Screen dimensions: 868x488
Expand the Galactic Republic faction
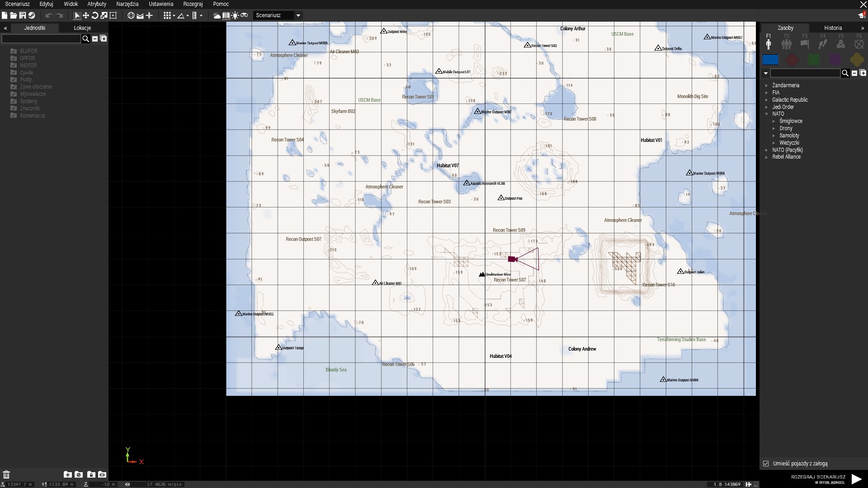(x=767, y=100)
